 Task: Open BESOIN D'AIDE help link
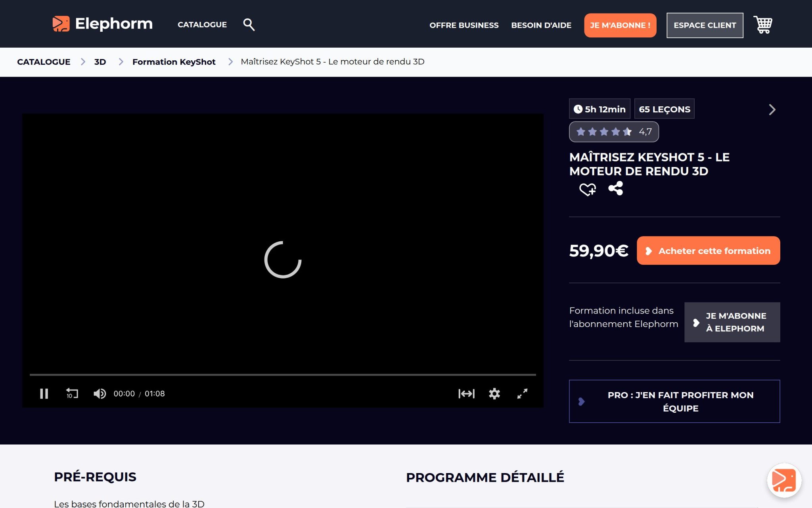click(541, 25)
